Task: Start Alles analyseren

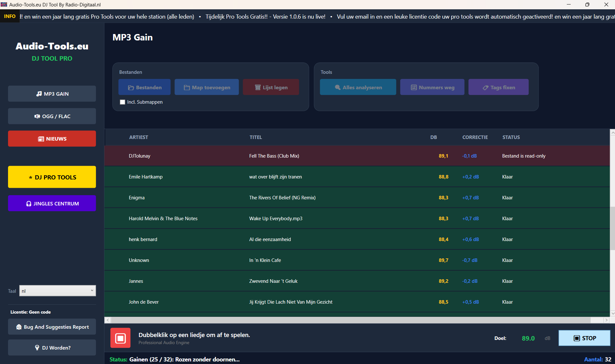Action: point(358,87)
